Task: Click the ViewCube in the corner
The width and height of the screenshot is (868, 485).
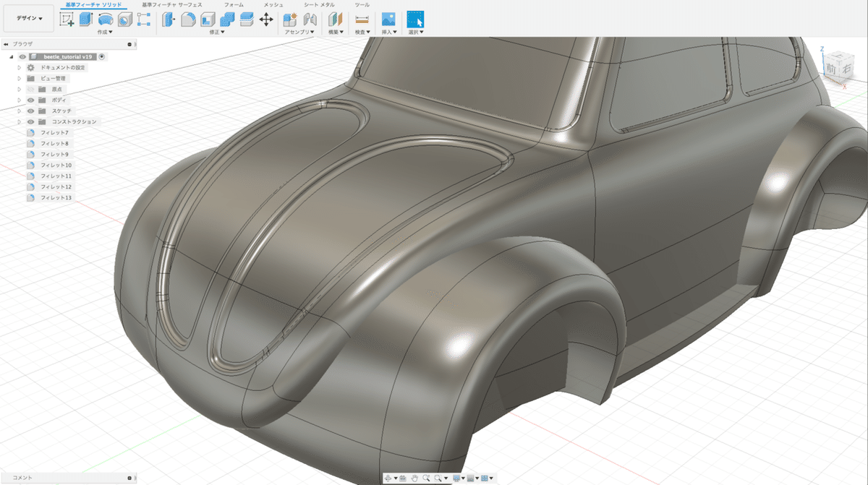Action: point(838,65)
